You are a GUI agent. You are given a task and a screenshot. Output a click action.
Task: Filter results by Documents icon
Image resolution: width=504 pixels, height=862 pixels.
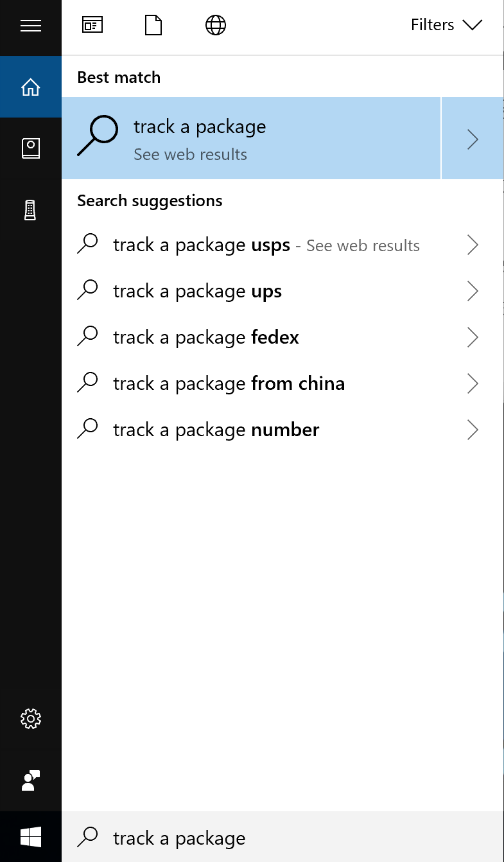[x=153, y=26]
